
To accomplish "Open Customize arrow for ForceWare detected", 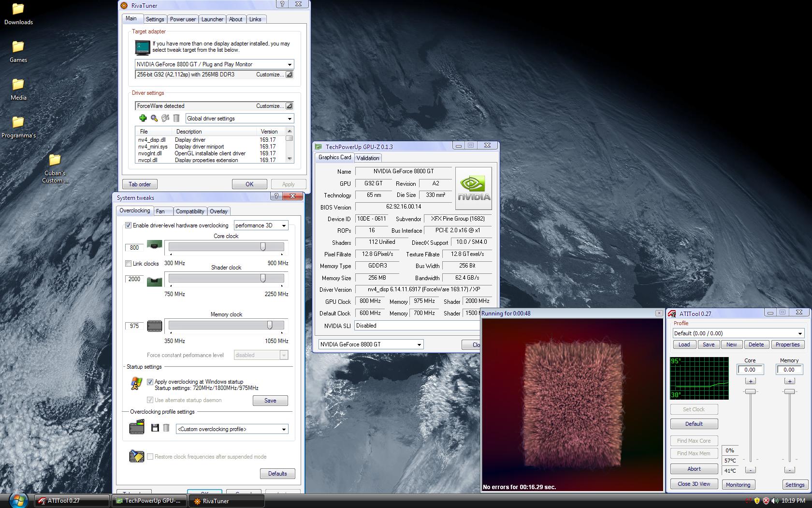I will point(289,106).
